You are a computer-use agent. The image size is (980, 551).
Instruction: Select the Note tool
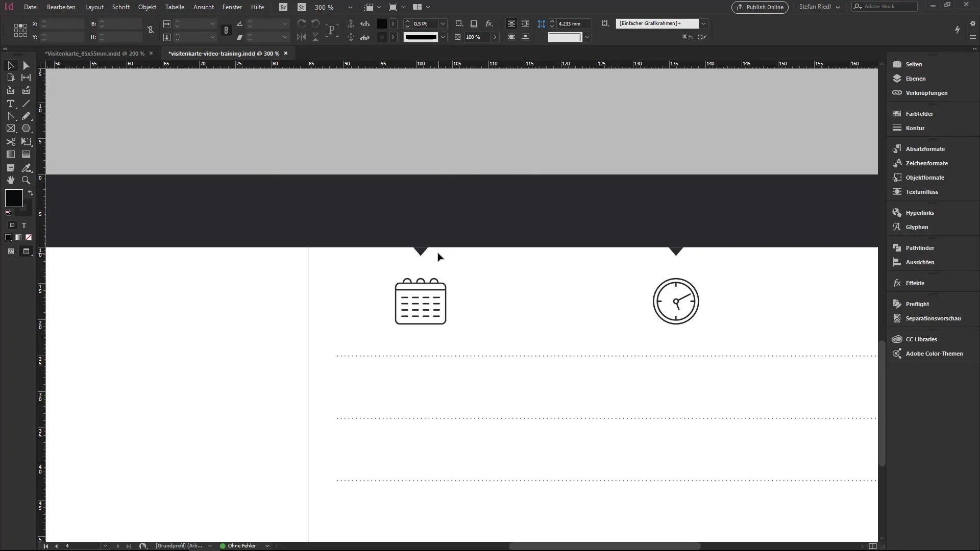point(10,168)
